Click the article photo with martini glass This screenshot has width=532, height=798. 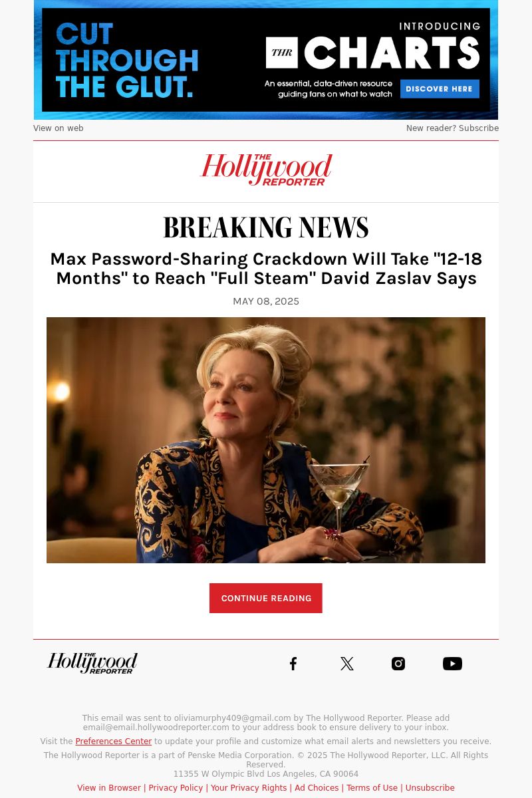tap(266, 440)
